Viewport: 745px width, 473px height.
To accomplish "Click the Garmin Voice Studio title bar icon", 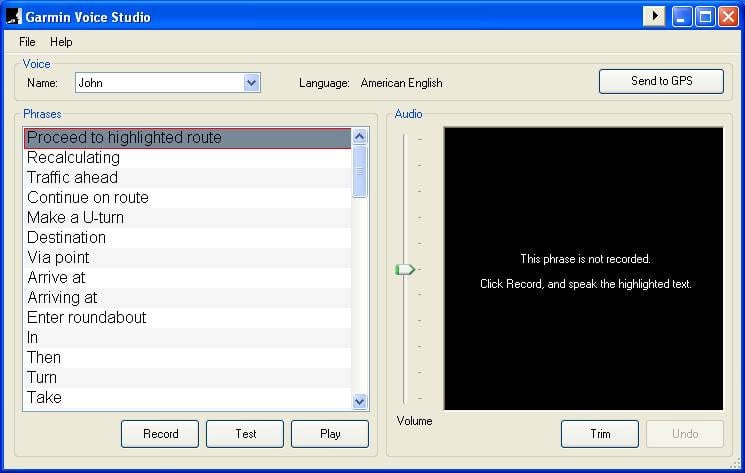I will [x=13, y=16].
